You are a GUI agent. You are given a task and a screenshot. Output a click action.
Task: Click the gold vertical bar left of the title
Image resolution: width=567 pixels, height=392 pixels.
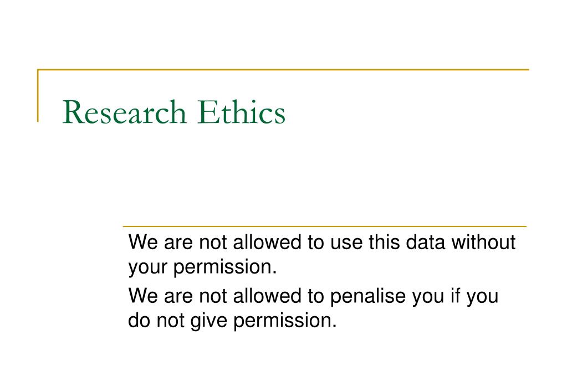[x=38, y=95]
